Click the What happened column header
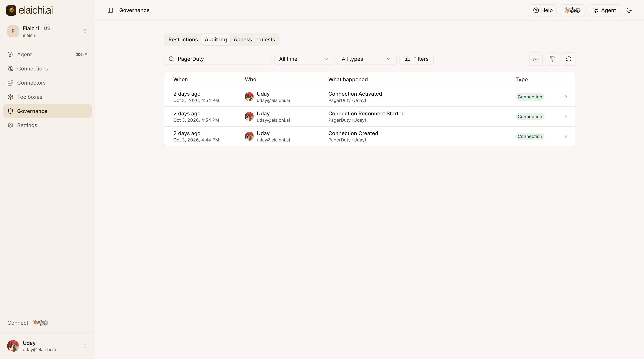This screenshot has height=359, width=644. pos(348,80)
